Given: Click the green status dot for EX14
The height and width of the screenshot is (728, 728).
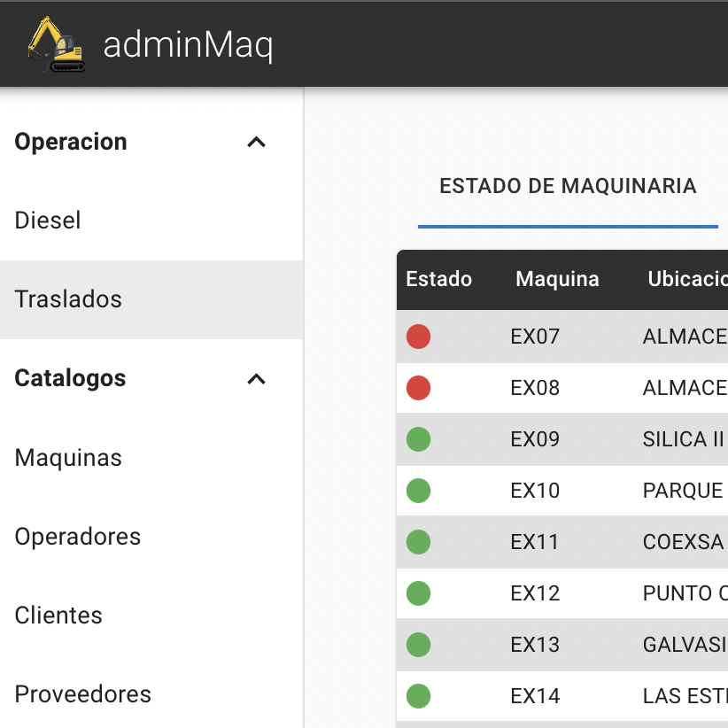Looking at the screenshot, I should click(418, 696).
